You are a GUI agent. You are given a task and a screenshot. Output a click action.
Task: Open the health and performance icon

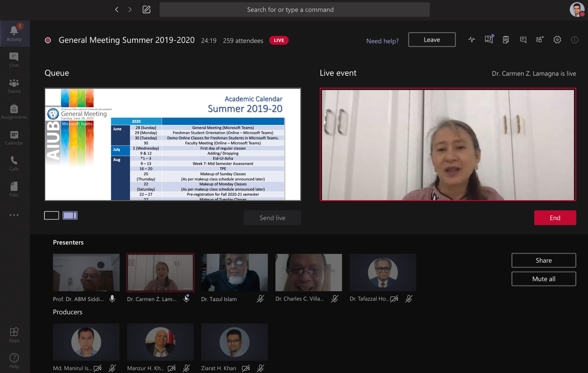(472, 40)
